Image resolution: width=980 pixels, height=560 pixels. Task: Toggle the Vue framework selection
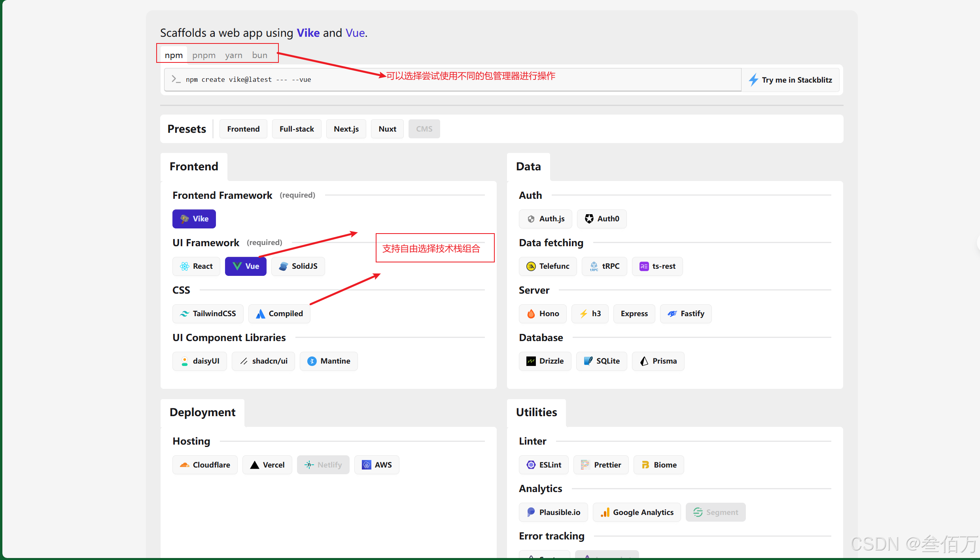[x=246, y=266]
